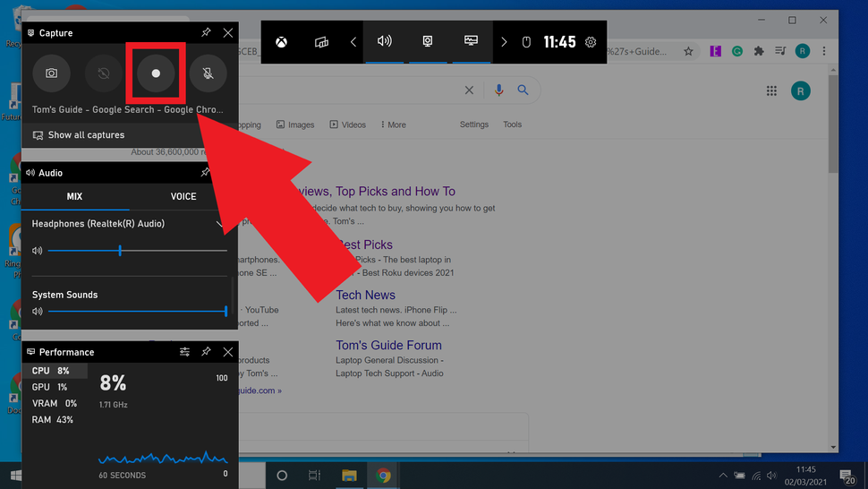Open Game Bar settings gear

point(591,42)
